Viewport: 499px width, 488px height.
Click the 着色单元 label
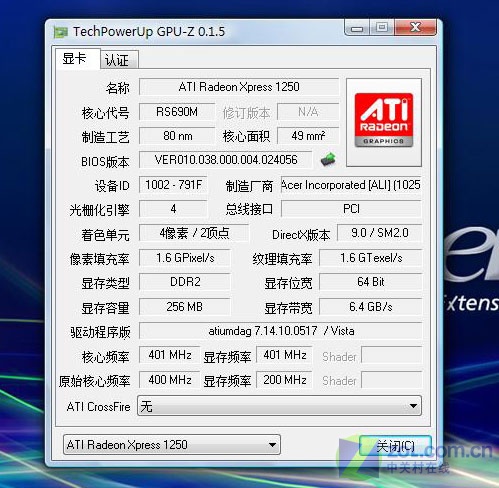click(x=105, y=235)
